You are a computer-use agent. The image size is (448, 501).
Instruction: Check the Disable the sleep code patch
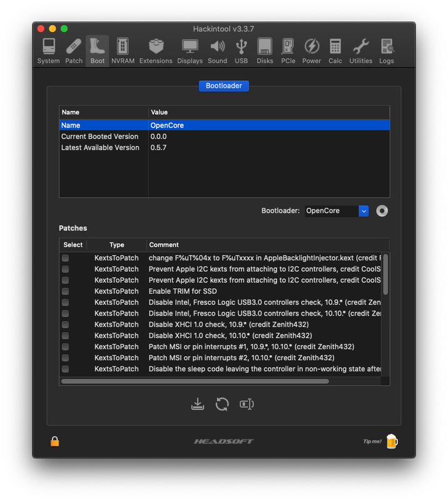(66, 369)
